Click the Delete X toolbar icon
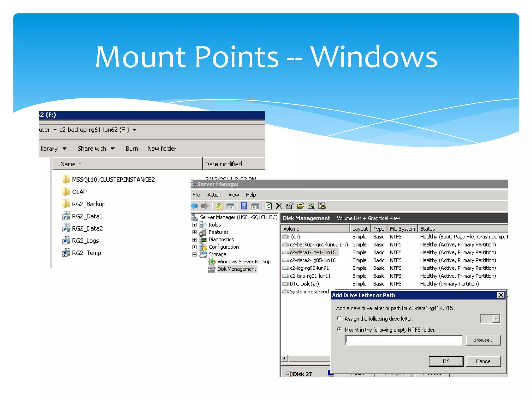This screenshot has width=532, height=399. [x=279, y=206]
